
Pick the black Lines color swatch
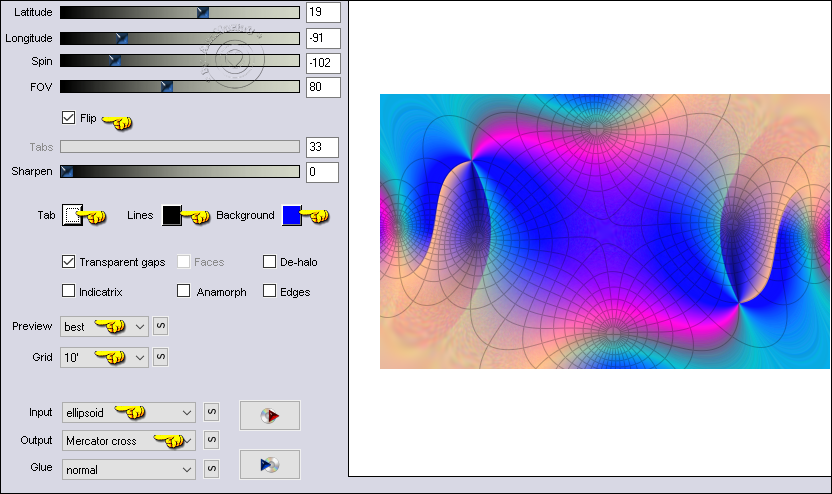point(172,215)
